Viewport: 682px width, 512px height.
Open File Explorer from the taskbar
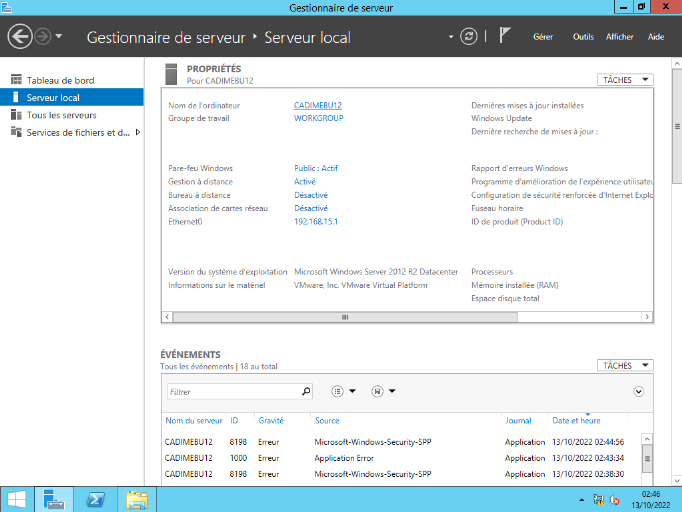(137, 499)
